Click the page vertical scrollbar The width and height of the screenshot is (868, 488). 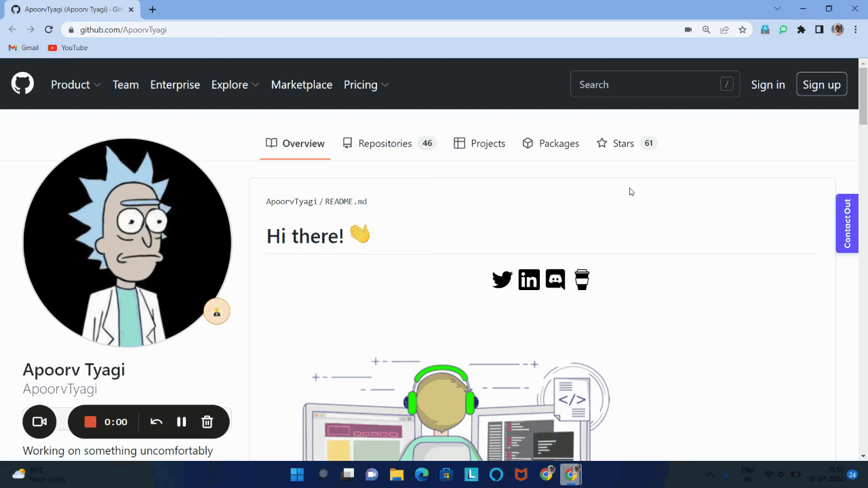click(x=863, y=96)
